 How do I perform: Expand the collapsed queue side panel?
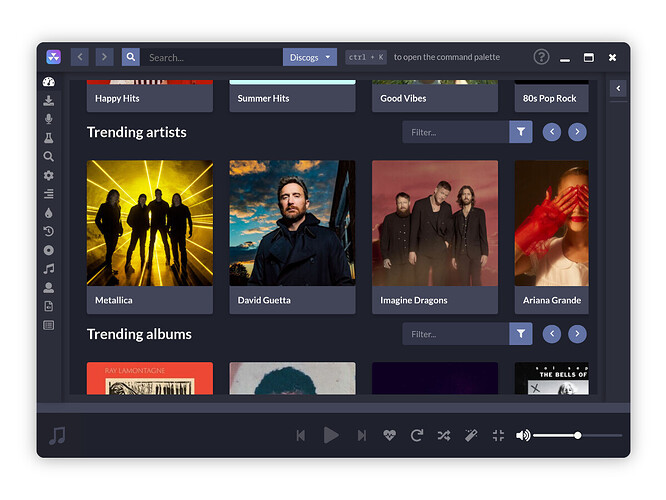[x=618, y=88]
